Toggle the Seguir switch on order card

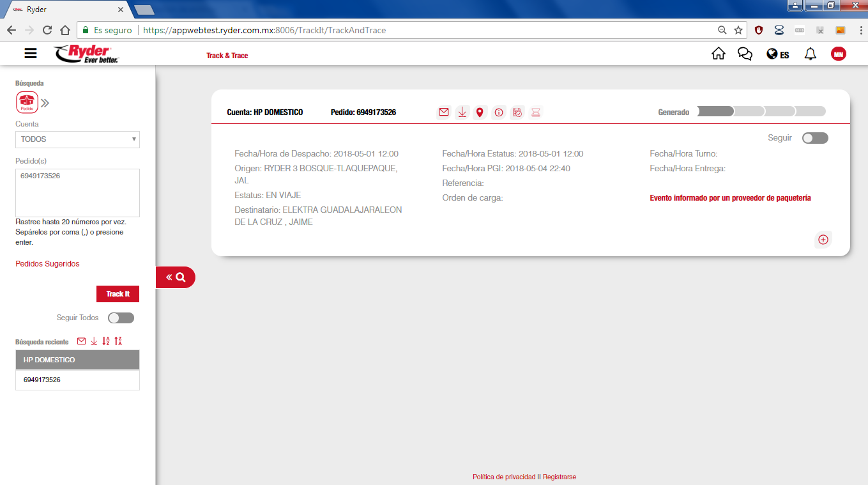[x=815, y=138]
